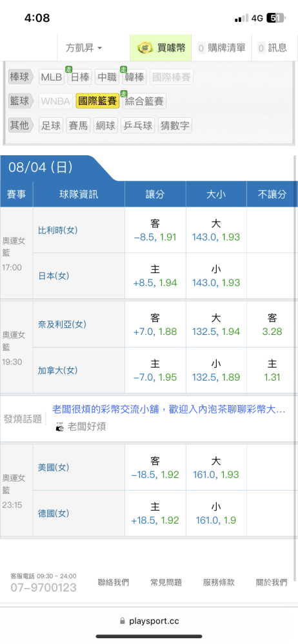Screen dimensions: 298x644
Task: Open the 常見問題 footer link
Action: click(x=166, y=582)
